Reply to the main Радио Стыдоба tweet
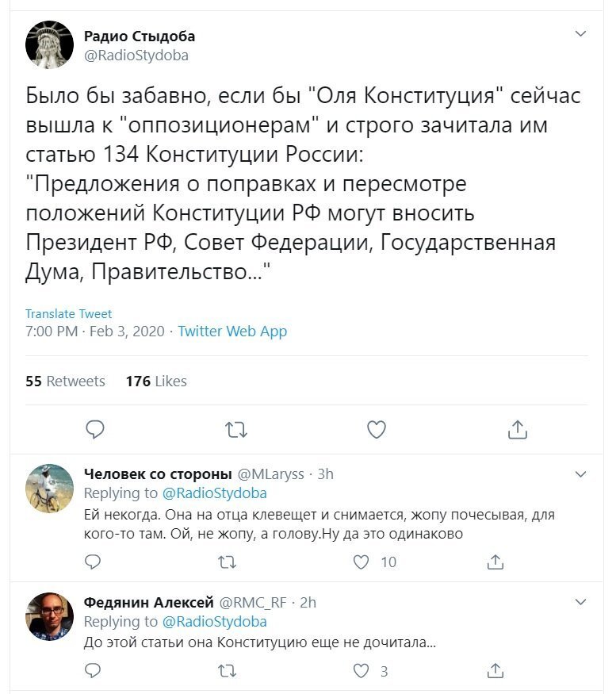This screenshot has width=616, height=694. pyautogui.click(x=94, y=429)
